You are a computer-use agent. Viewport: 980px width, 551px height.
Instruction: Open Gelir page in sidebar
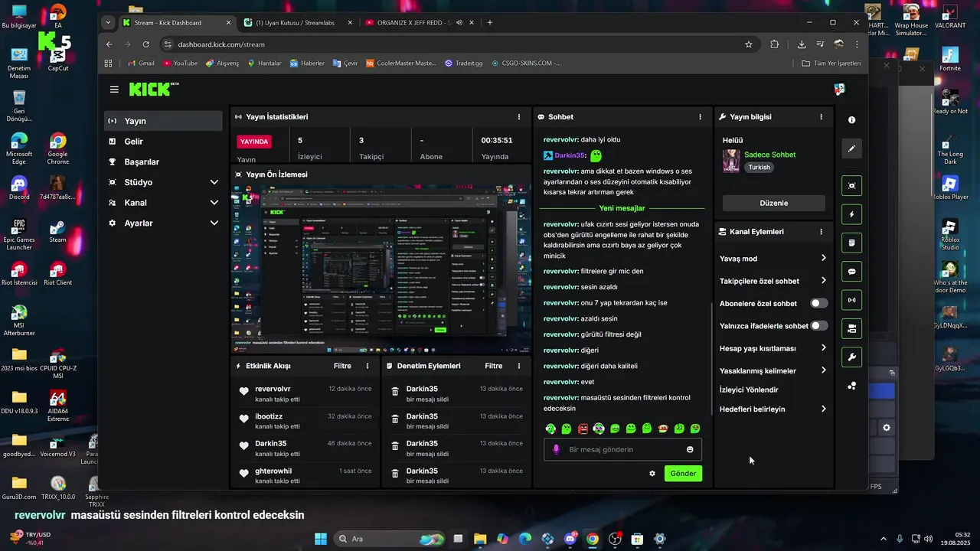pos(164,142)
